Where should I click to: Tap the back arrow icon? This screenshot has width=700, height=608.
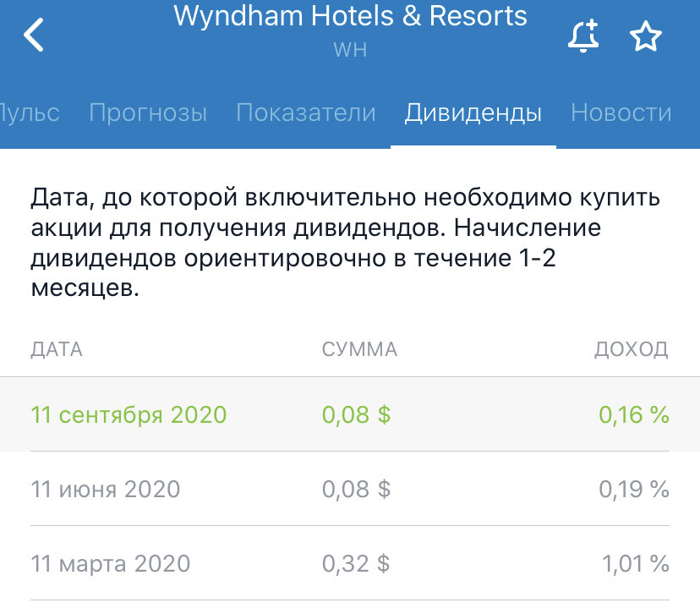pos(34,35)
